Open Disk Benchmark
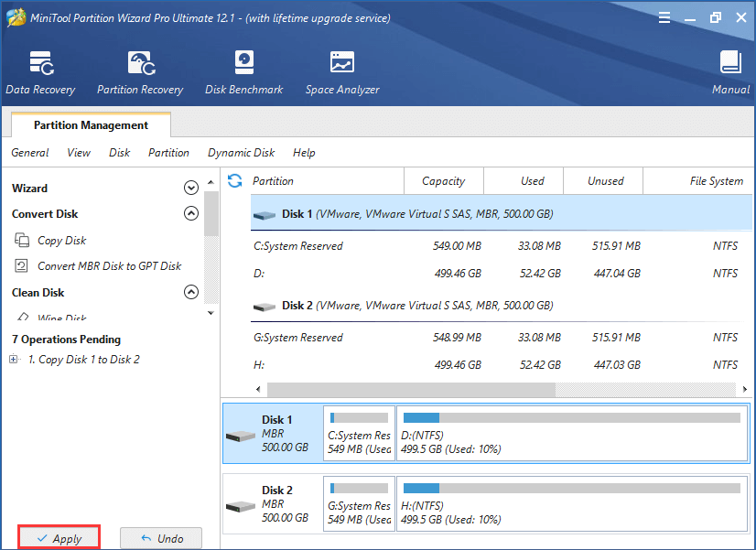The height and width of the screenshot is (550, 756). 244,73
